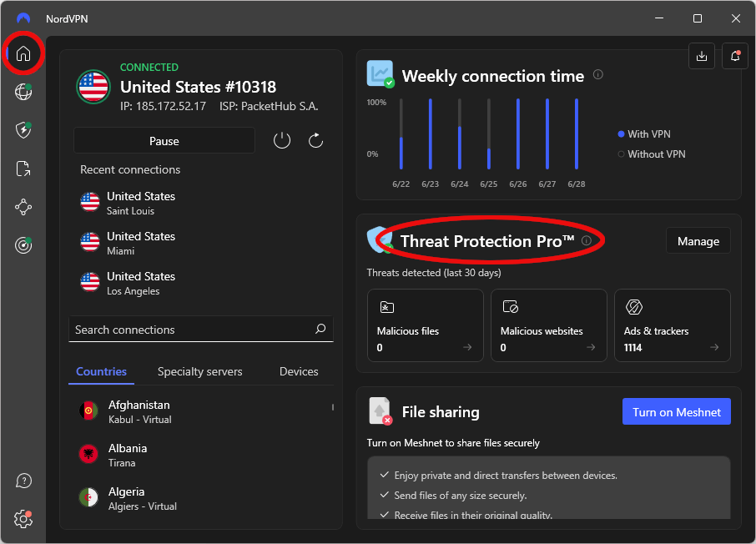
Task: Switch to the Specialty servers tab
Action: point(199,371)
